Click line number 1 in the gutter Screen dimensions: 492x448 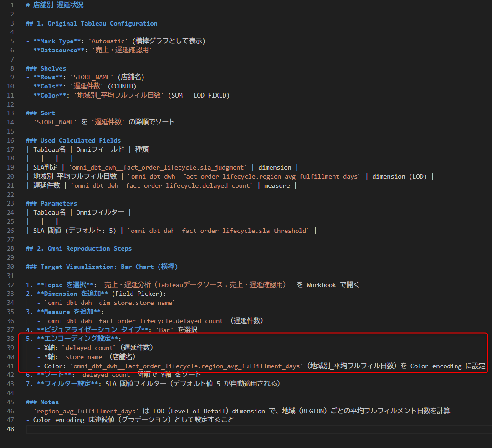12,5
